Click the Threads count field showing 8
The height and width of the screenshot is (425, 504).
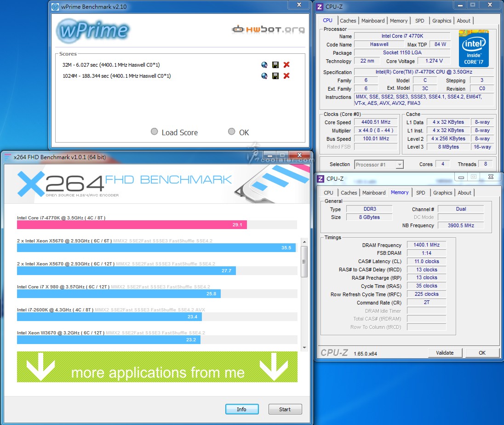pos(485,164)
